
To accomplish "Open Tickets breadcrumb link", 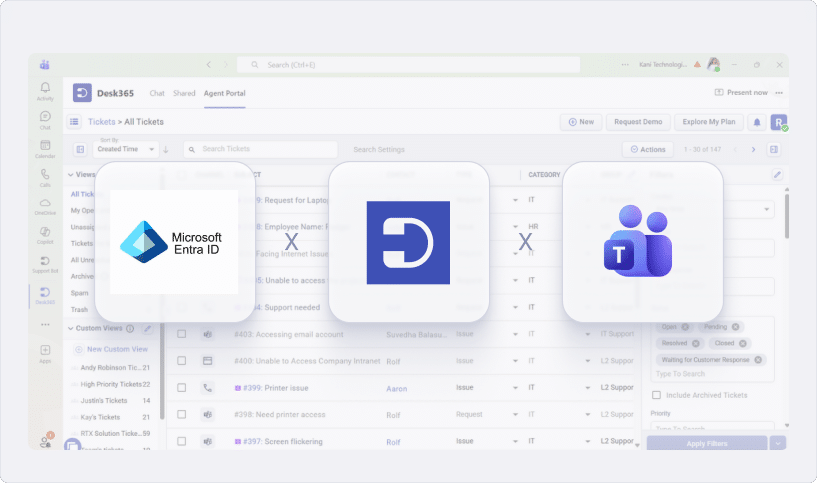I will tap(102, 122).
